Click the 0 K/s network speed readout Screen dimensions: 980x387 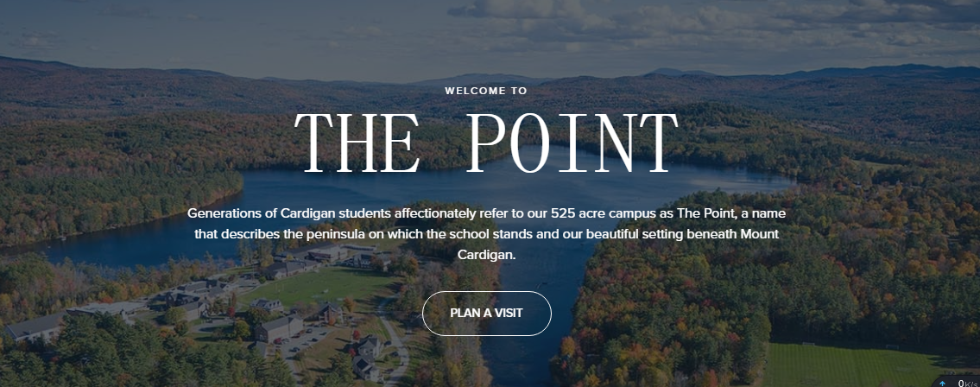(x=966, y=383)
